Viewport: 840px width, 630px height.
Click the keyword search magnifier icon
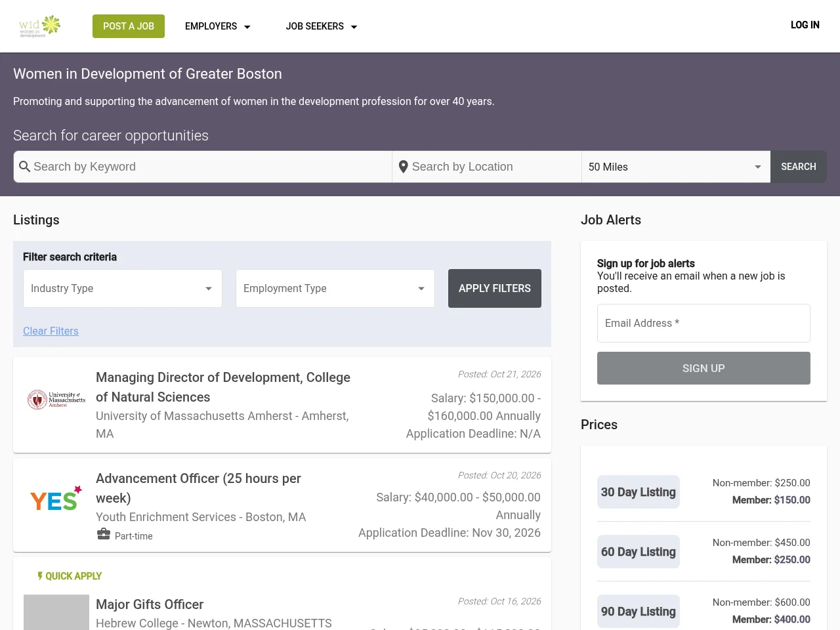25,167
